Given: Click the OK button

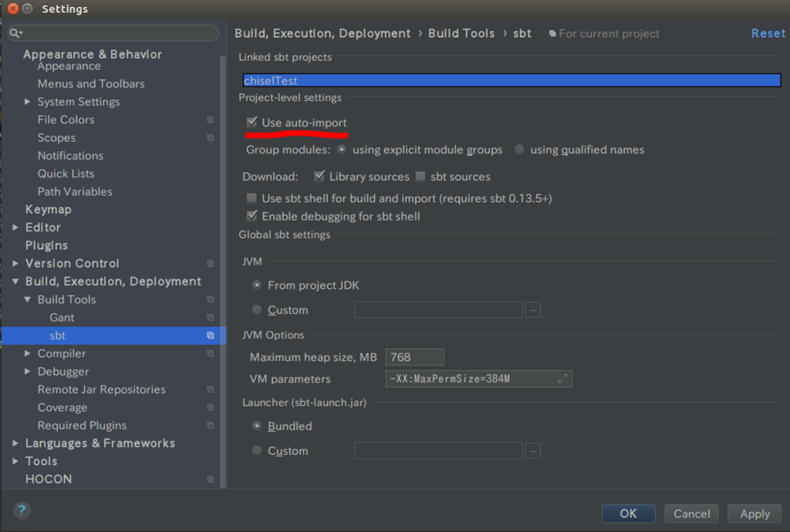Looking at the screenshot, I should point(628,513).
